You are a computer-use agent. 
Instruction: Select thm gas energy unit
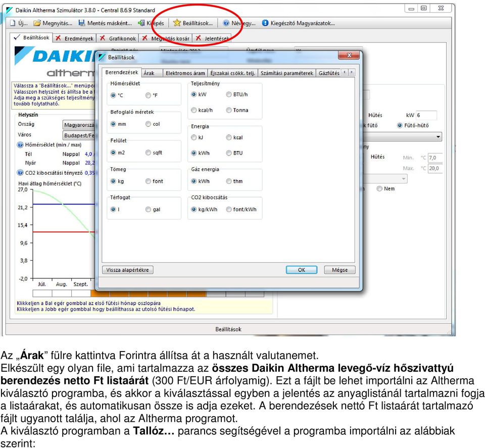(229, 181)
